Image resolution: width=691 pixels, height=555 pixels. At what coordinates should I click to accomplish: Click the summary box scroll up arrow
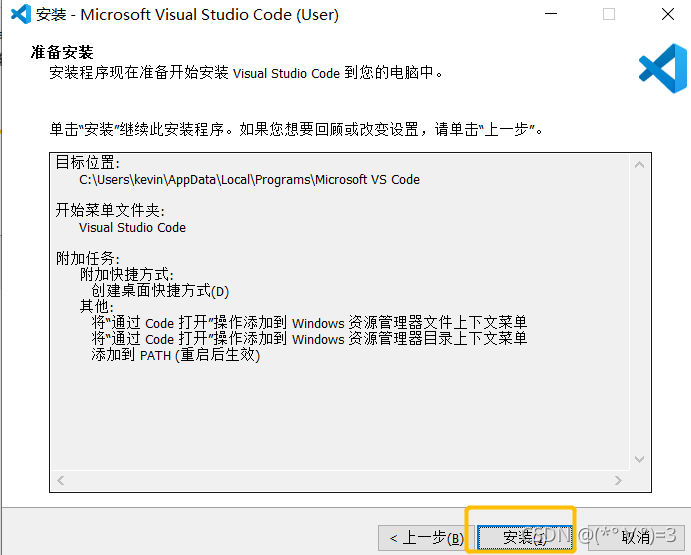[x=639, y=165]
